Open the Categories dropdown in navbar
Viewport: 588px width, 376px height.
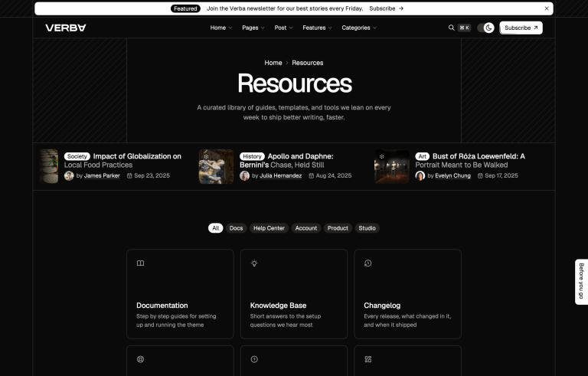point(359,28)
